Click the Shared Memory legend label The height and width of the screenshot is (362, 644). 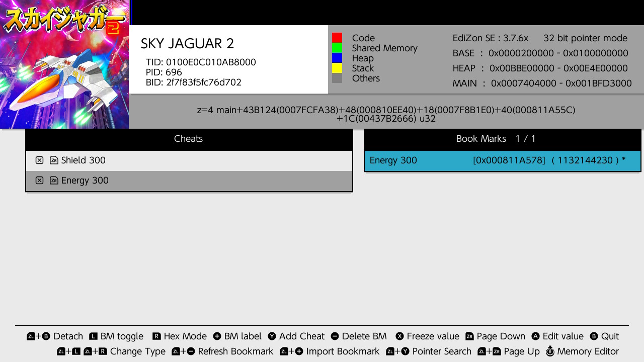tap(385, 48)
